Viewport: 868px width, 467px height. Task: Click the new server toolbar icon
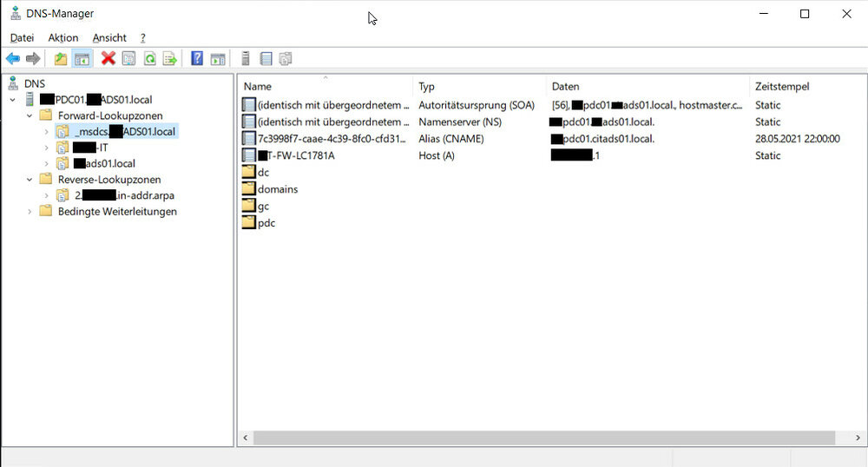point(246,59)
